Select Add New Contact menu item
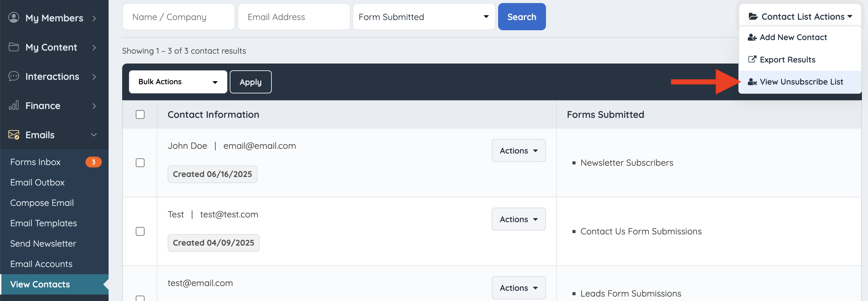This screenshot has height=301, width=868. pyautogui.click(x=800, y=37)
